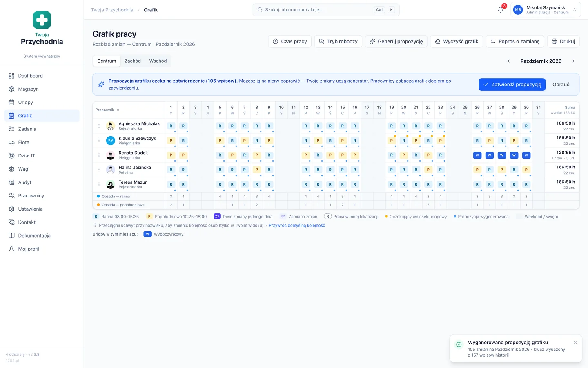The height and width of the screenshot is (368, 588).
Task: Click the Kontakt phone icon
Action: (x=11, y=222)
